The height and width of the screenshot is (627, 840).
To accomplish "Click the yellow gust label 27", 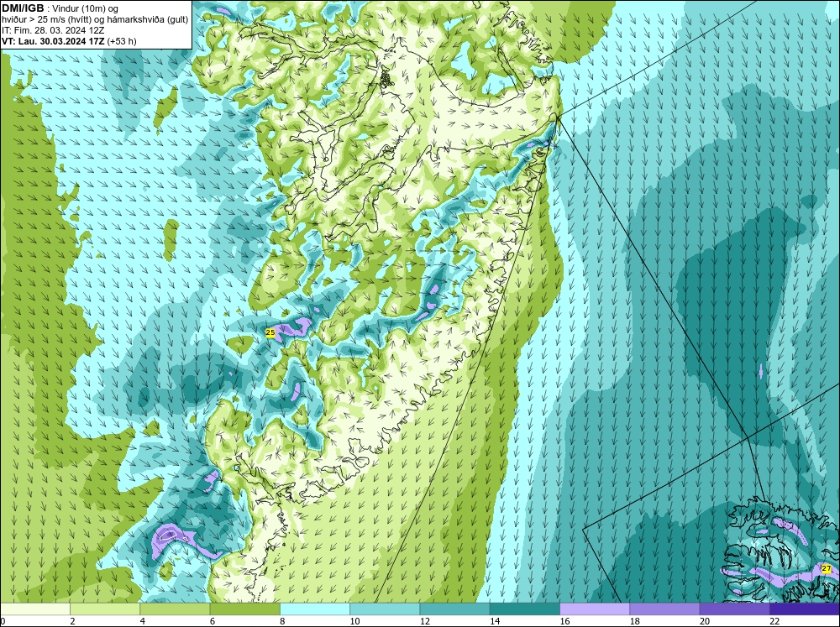I will [x=826, y=568].
